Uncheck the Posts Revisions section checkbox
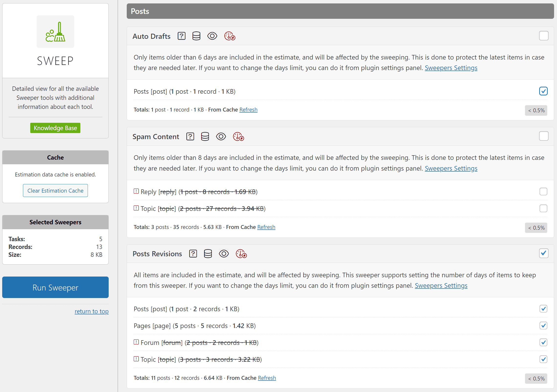This screenshot has width=557, height=392. point(544,253)
